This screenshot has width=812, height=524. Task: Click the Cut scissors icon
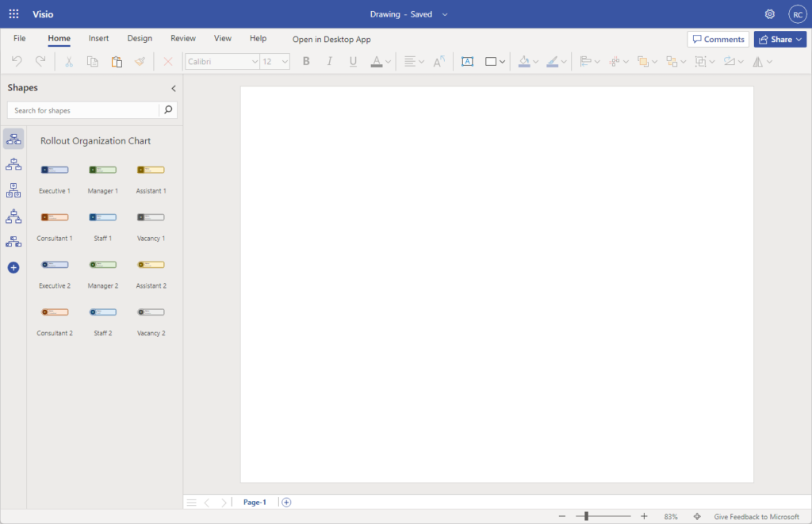(68, 62)
